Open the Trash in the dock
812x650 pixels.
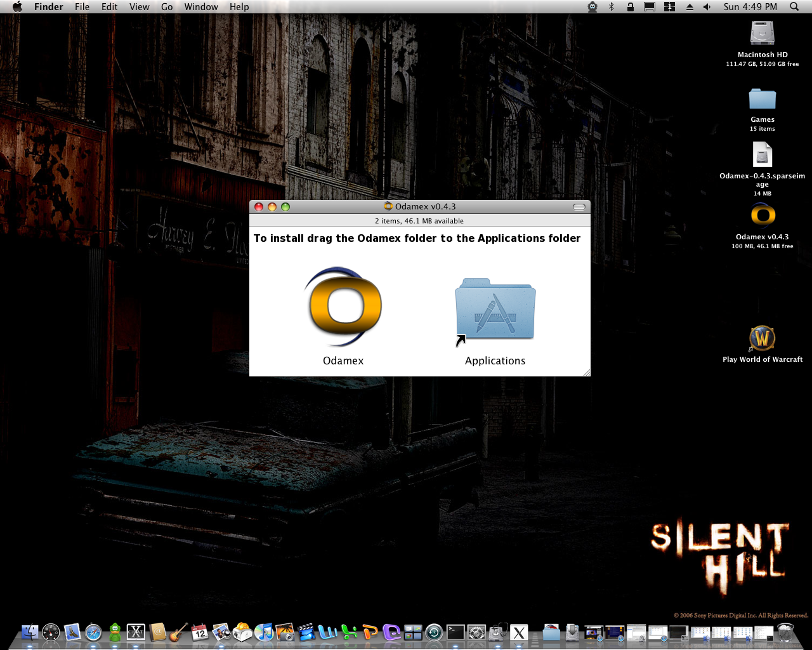point(785,632)
